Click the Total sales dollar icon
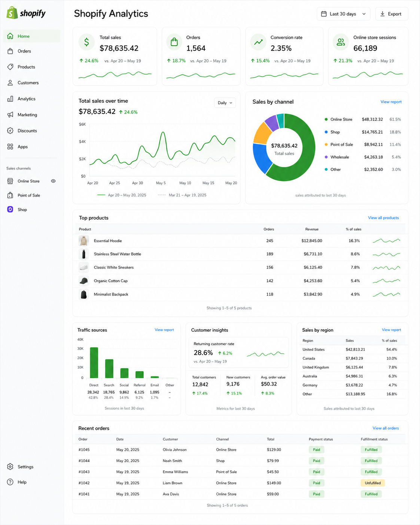The width and height of the screenshot is (420, 525). pyautogui.click(x=86, y=42)
